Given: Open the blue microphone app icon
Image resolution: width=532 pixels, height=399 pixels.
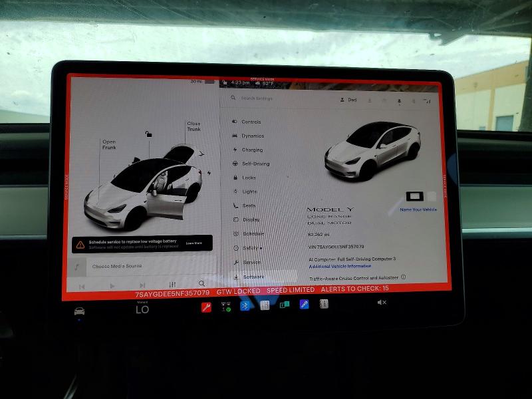Looking at the screenshot, I should pos(304,305).
